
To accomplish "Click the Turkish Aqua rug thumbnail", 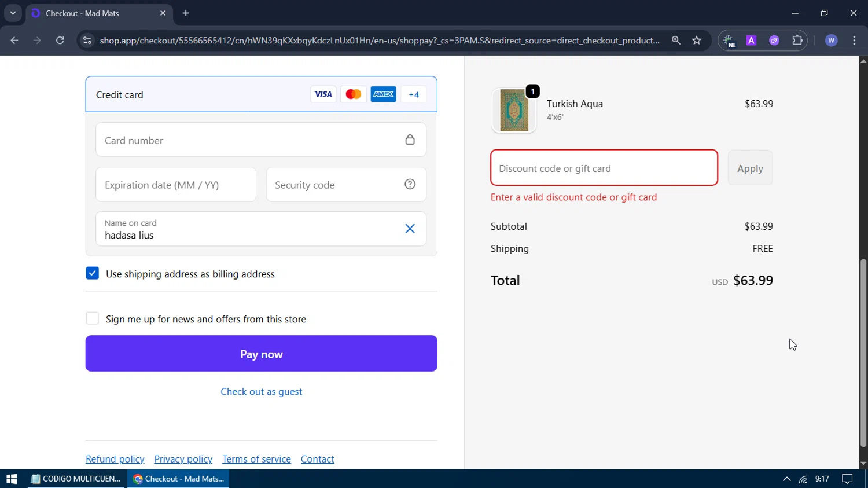I will coord(514,110).
